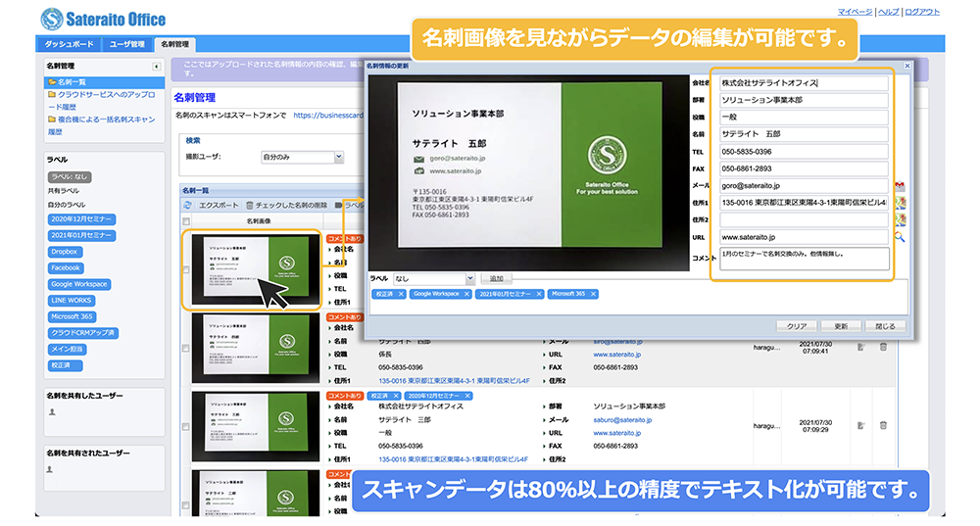Open the 係長 row's business card thumbnail

[256, 348]
